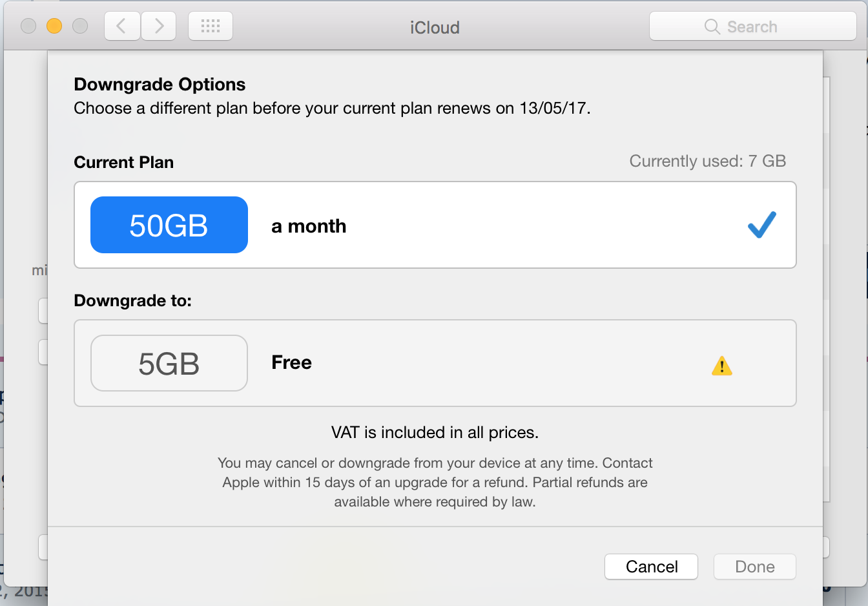Select the 5GB plan badge
The image size is (868, 606).
(169, 363)
